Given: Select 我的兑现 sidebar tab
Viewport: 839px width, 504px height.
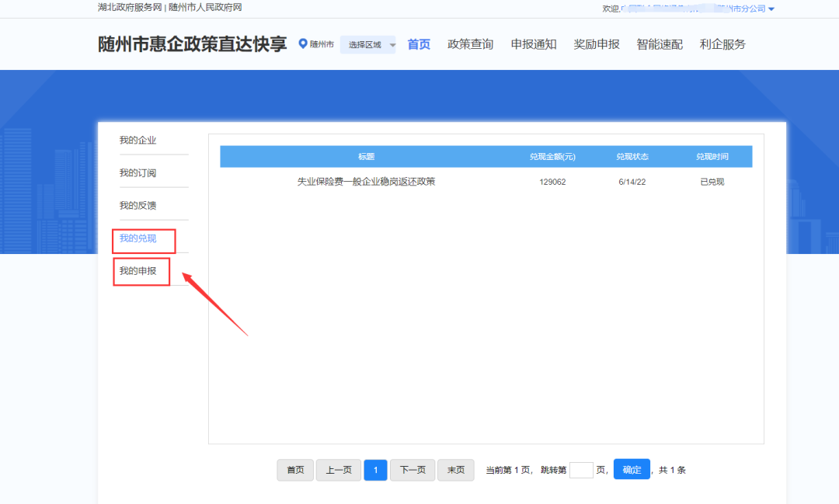Looking at the screenshot, I should click(138, 238).
